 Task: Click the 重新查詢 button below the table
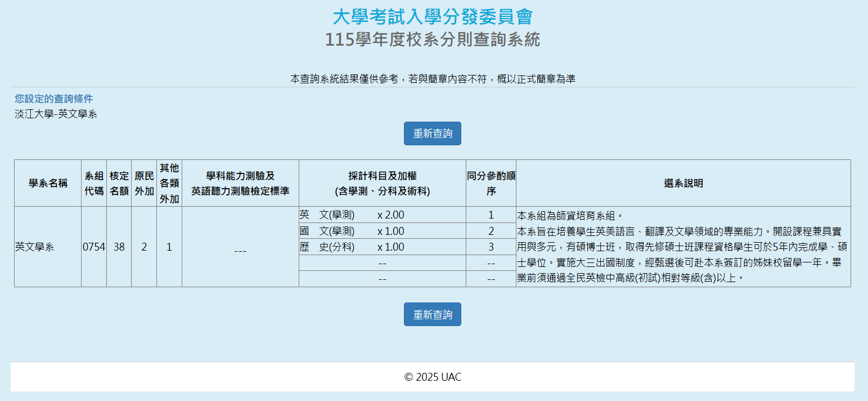click(432, 314)
